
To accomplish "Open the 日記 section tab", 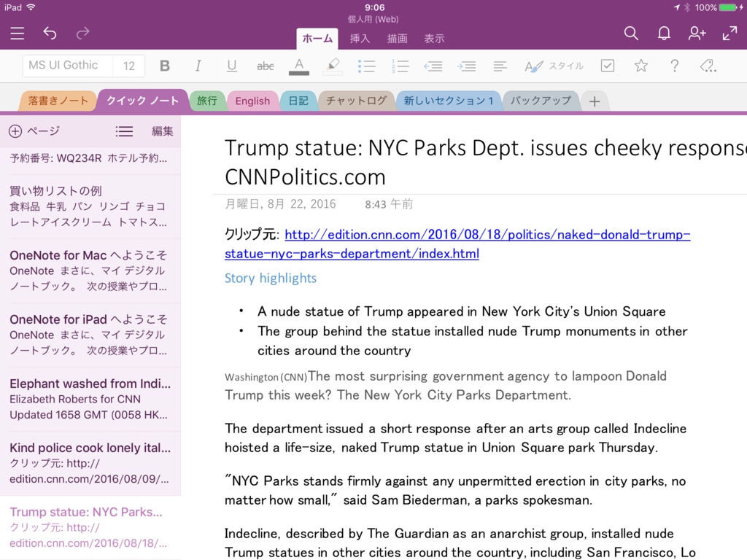I will 298,101.
